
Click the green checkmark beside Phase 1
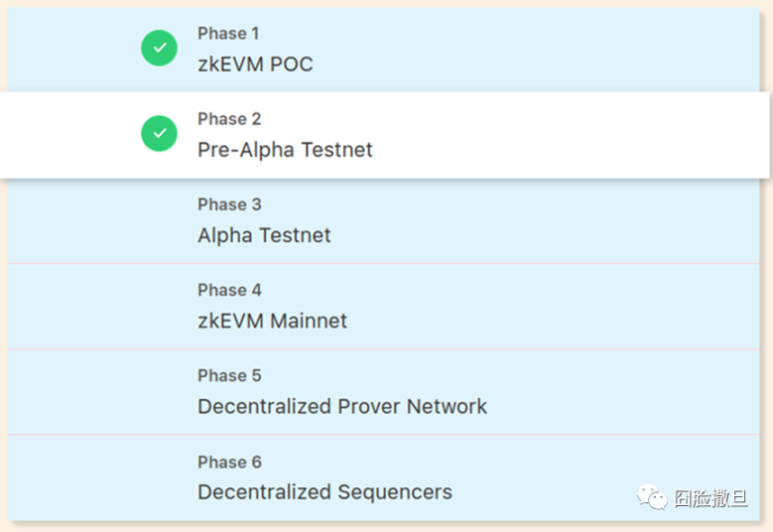(159, 48)
